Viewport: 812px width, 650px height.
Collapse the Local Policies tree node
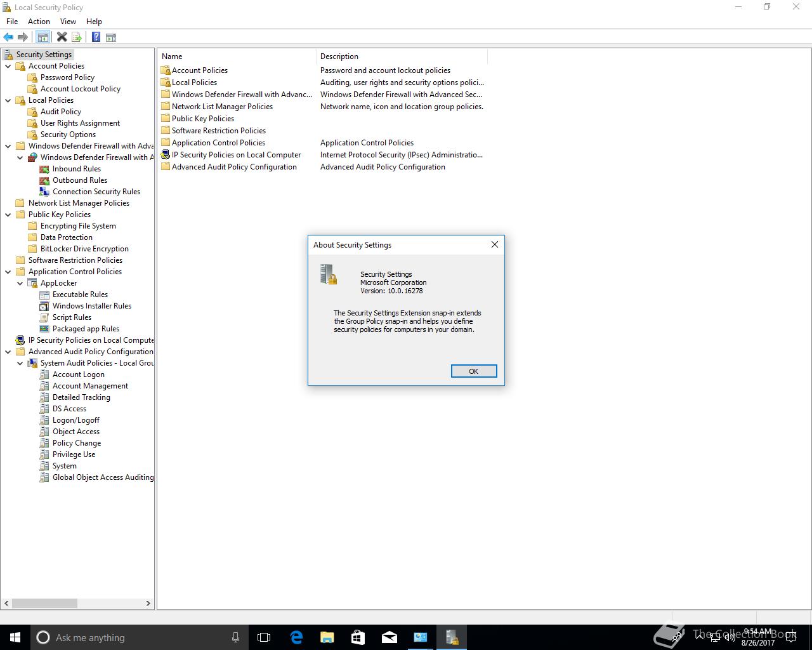(8, 100)
